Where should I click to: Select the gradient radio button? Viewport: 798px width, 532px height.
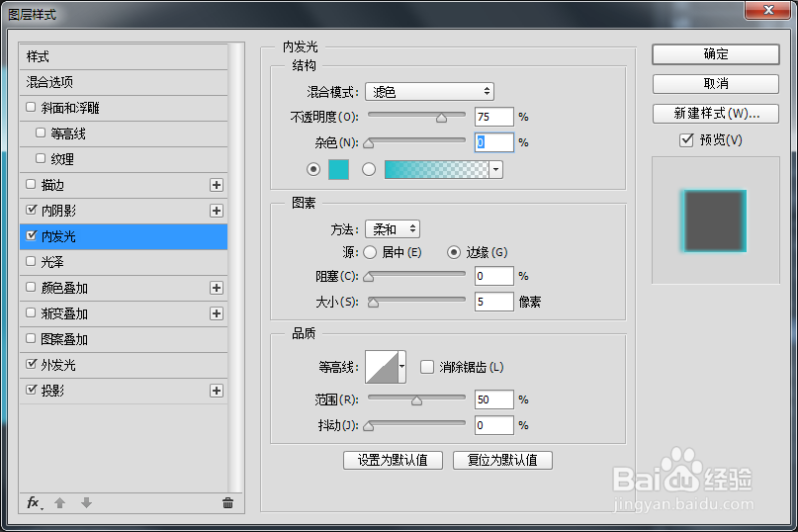pos(369,169)
